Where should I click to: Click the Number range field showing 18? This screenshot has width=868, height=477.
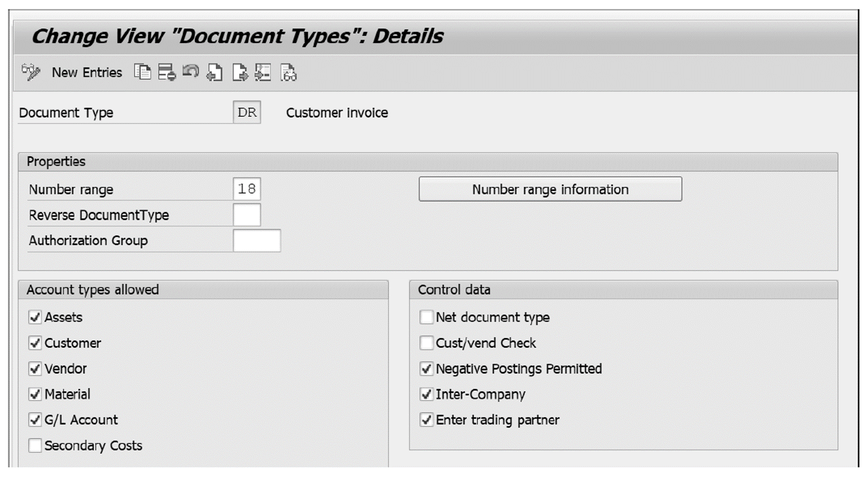click(x=248, y=189)
